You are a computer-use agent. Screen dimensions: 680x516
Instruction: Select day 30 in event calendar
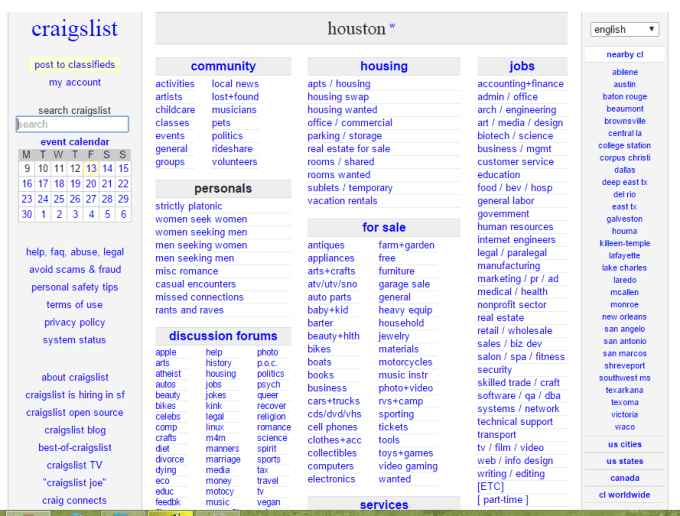click(x=27, y=214)
